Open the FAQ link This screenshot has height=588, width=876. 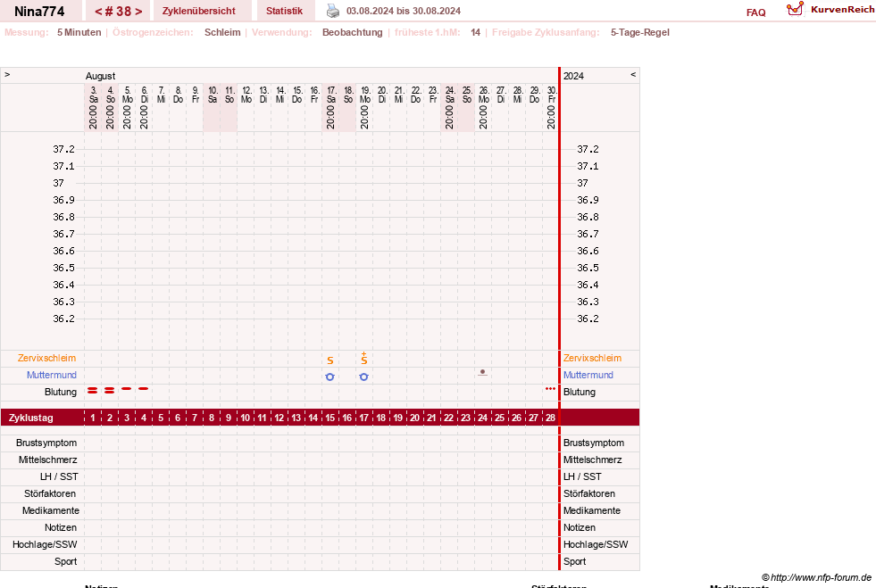coord(755,12)
